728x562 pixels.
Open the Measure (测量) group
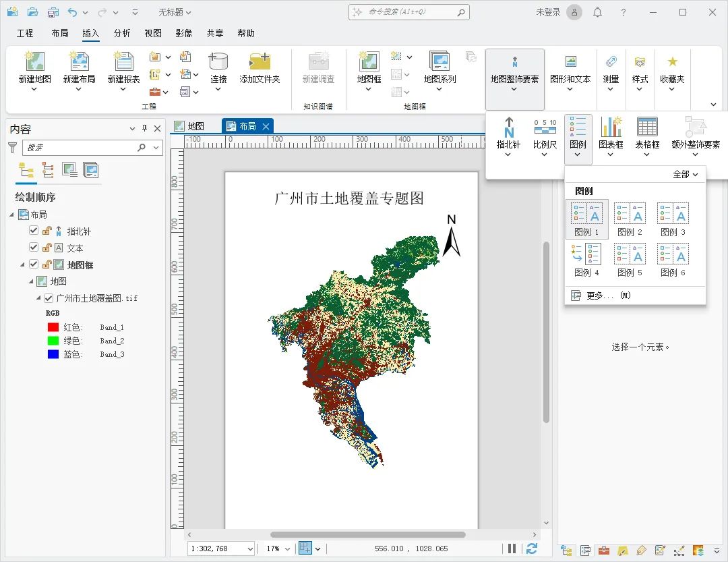[x=611, y=74]
